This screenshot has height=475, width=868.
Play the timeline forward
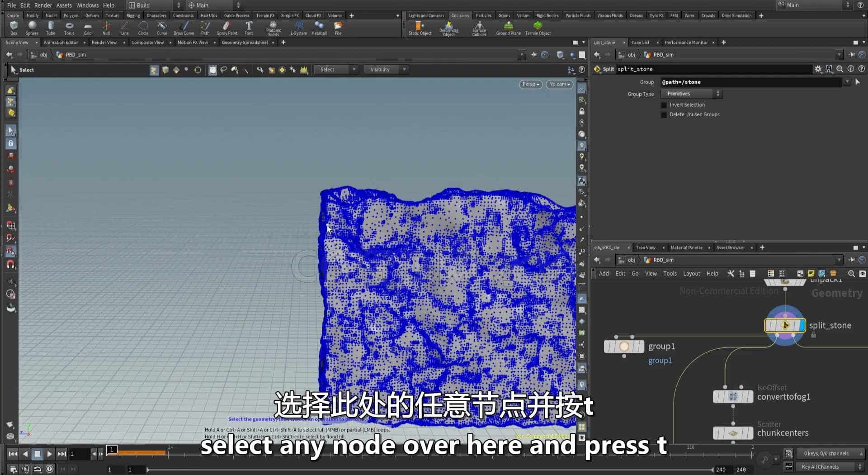coord(50,454)
